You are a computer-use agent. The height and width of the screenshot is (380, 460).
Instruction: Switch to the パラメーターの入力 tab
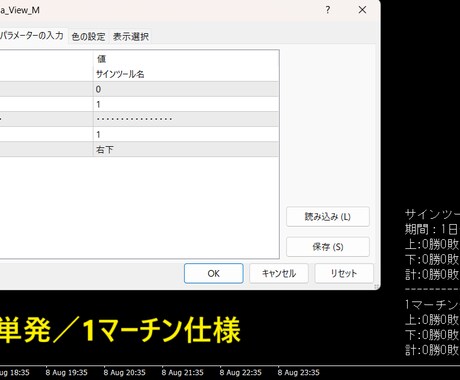coord(32,35)
